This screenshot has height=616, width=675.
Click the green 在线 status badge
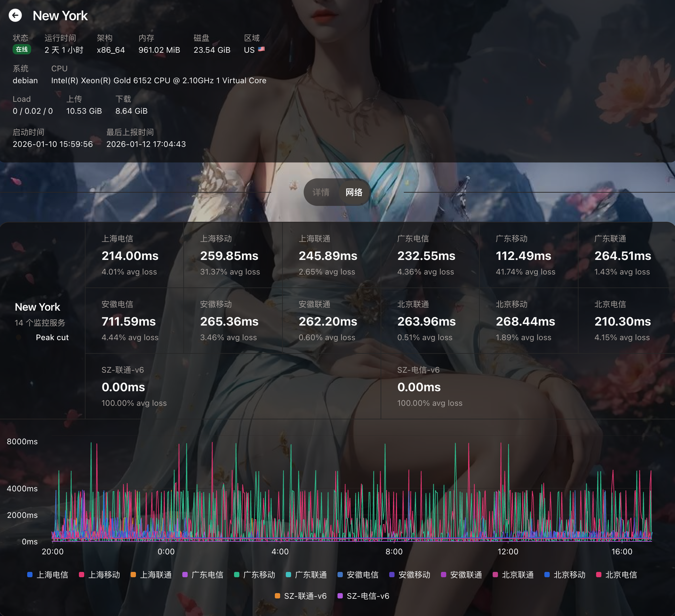tap(22, 49)
